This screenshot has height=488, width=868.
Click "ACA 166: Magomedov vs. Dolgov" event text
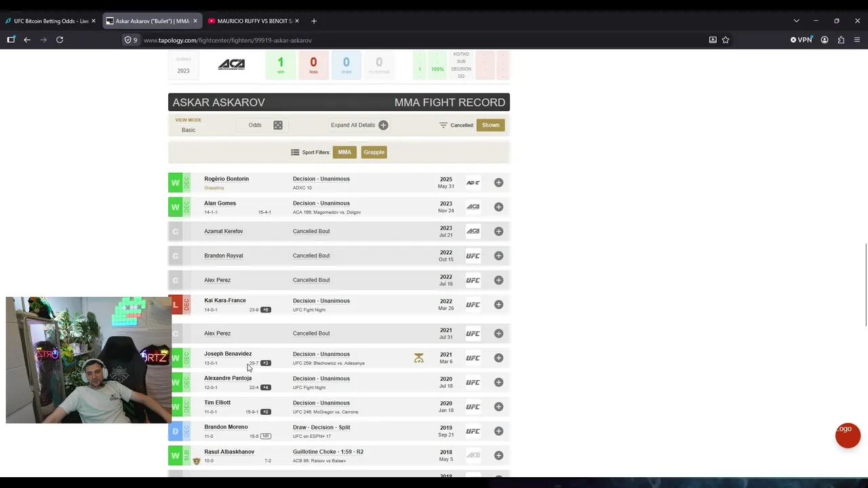327,212
